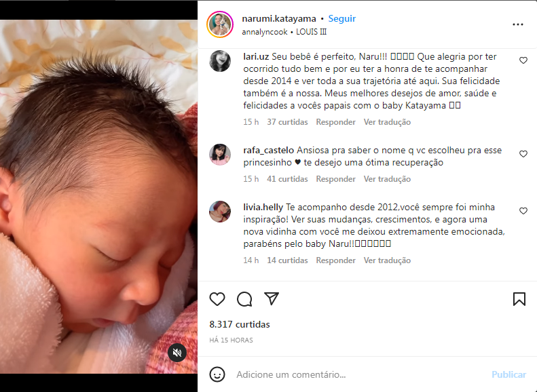Click Publicar to post the comment
The width and height of the screenshot is (537, 392).
click(508, 374)
